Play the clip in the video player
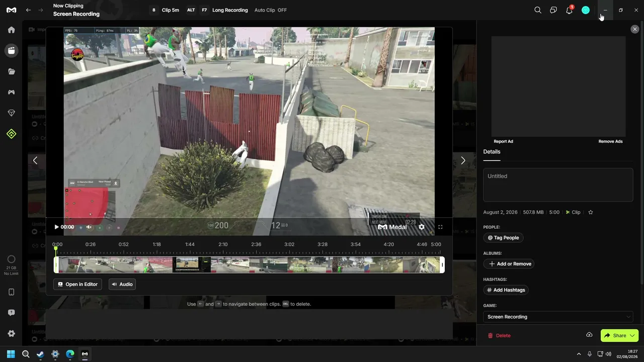The image size is (644, 362). click(x=56, y=227)
